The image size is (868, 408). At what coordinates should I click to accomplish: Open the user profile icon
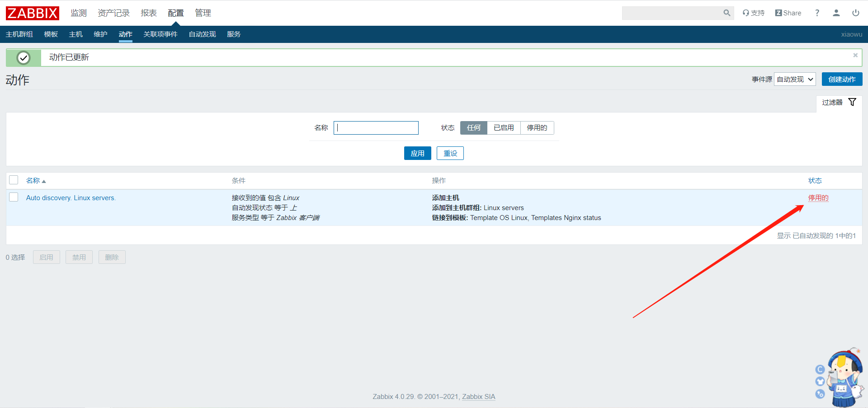point(836,13)
